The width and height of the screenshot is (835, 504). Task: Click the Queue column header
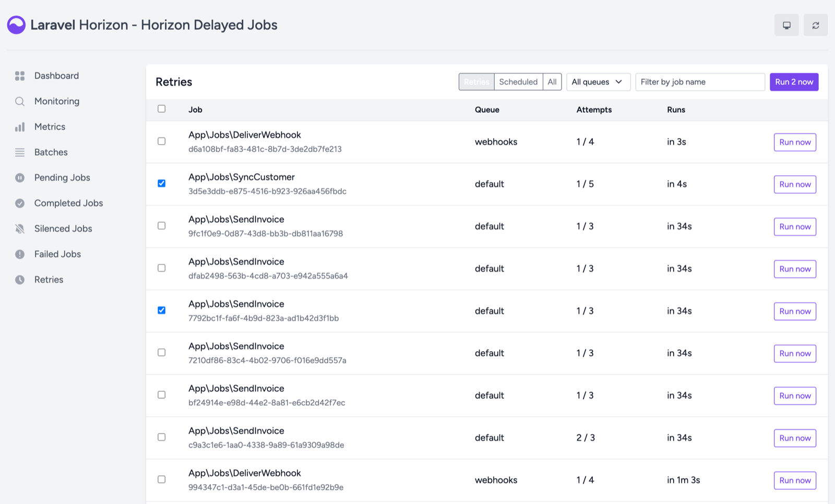[487, 110]
